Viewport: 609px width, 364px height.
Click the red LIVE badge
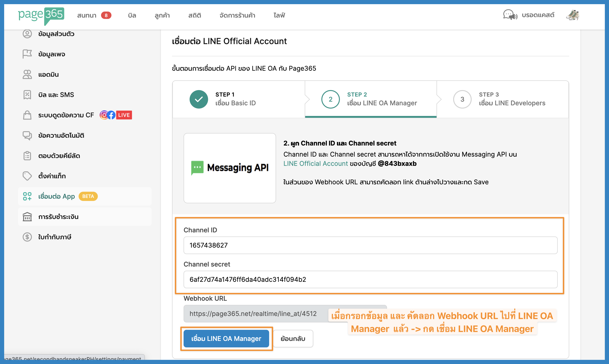[124, 115]
